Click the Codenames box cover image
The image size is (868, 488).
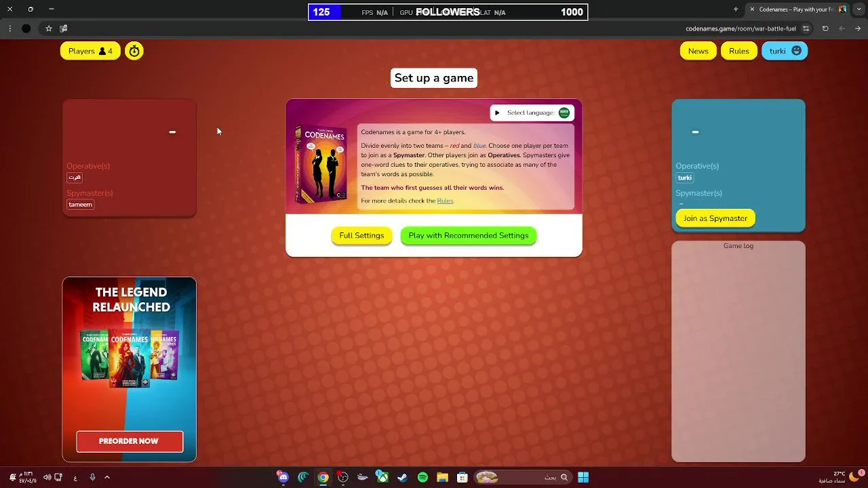tap(321, 163)
